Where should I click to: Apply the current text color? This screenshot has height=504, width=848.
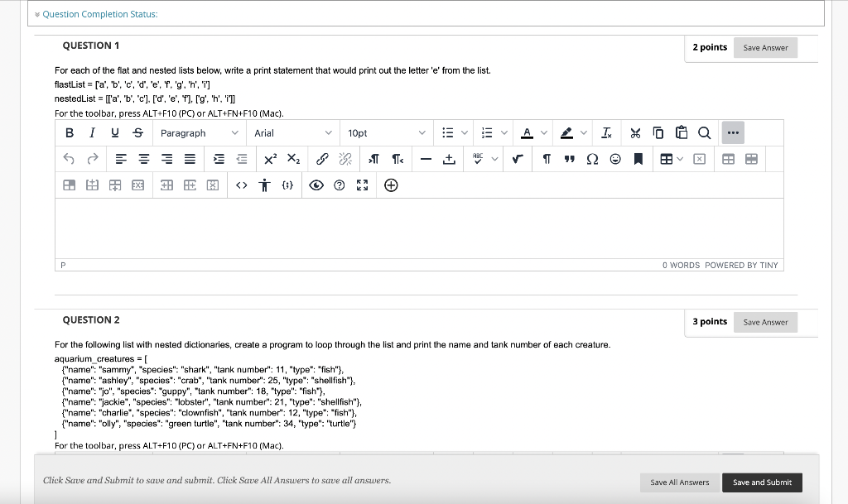[x=527, y=133]
